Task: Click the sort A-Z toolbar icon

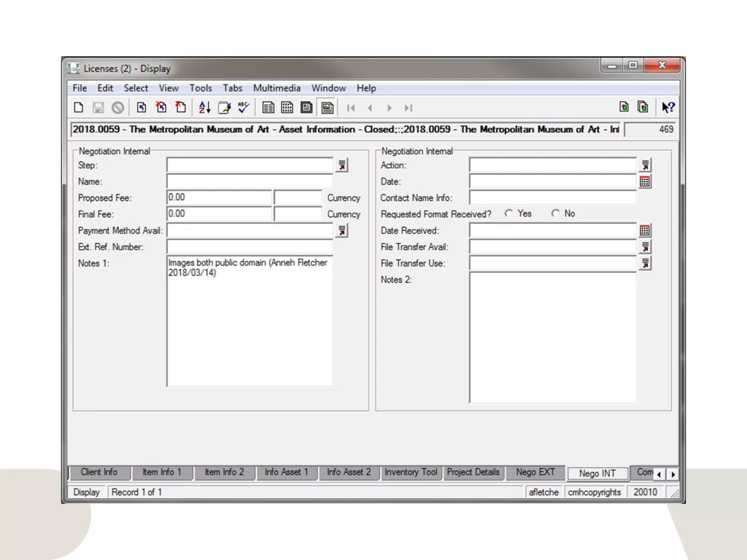Action: pyautogui.click(x=204, y=108)
